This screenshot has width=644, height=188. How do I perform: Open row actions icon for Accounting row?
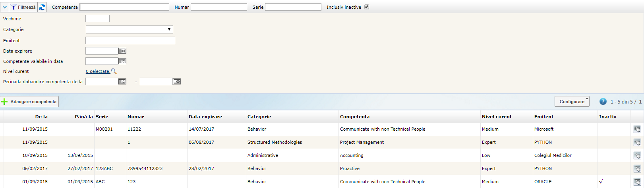coord(637,155)
